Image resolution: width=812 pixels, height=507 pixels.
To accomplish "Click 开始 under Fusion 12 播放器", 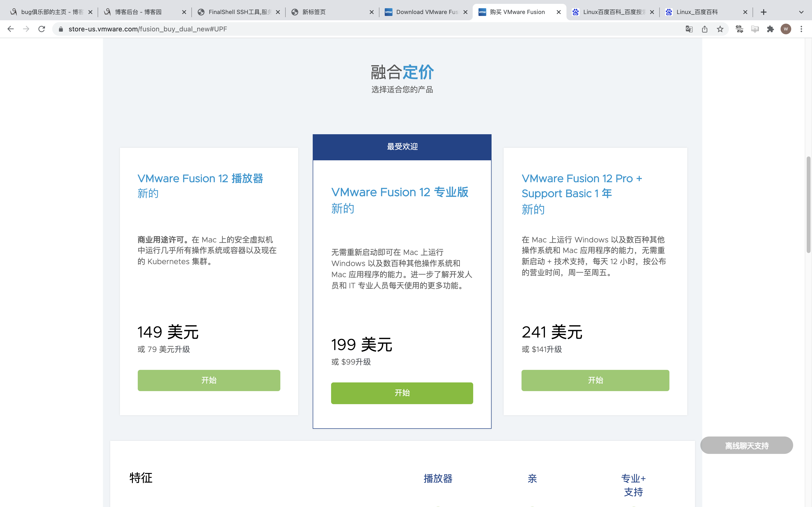I will click(209, 380).
